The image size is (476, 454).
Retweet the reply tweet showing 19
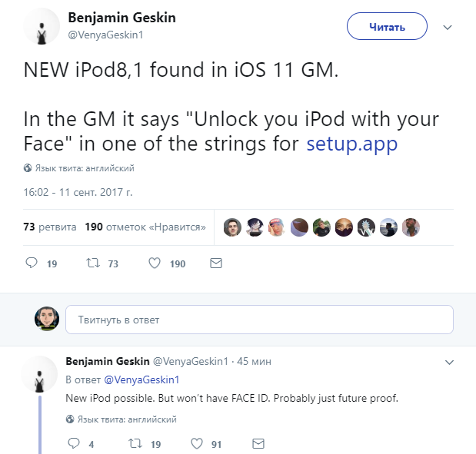tap(135, 443)
